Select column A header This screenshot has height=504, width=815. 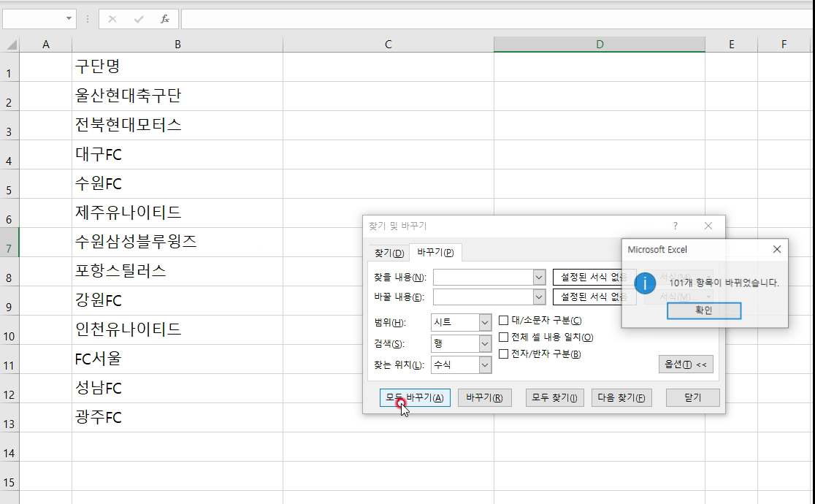pos(46,45)
